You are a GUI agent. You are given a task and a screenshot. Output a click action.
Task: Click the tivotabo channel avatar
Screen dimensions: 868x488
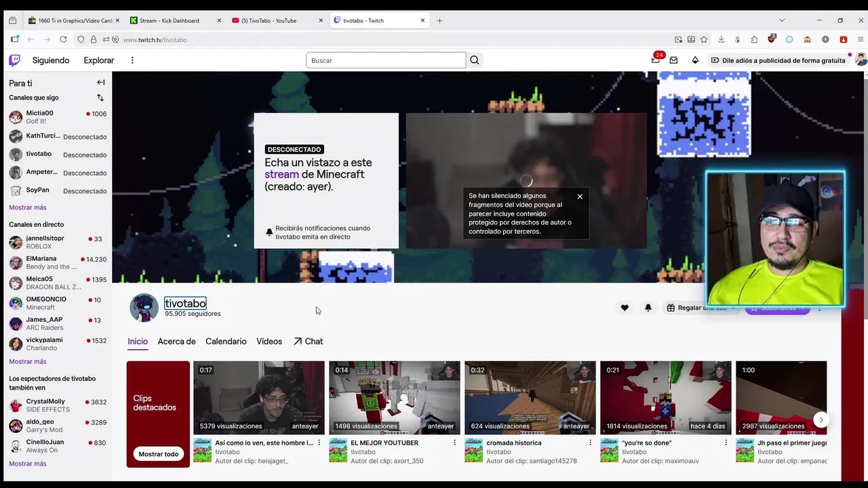click(x=144, y=308)
